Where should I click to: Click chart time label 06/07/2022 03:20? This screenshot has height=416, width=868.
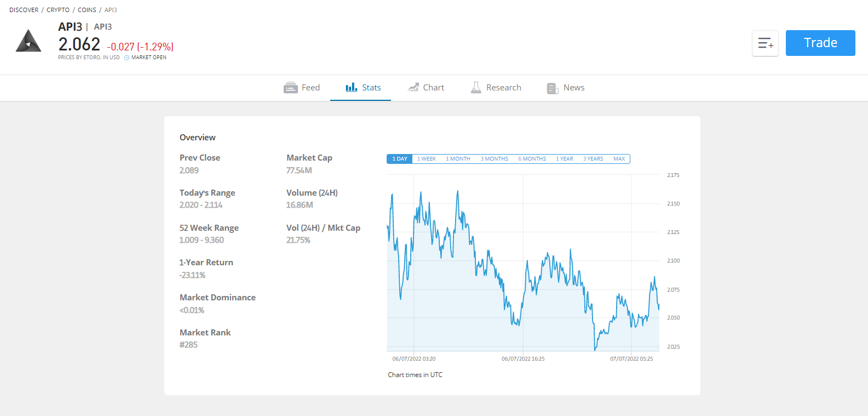point(414,359)
